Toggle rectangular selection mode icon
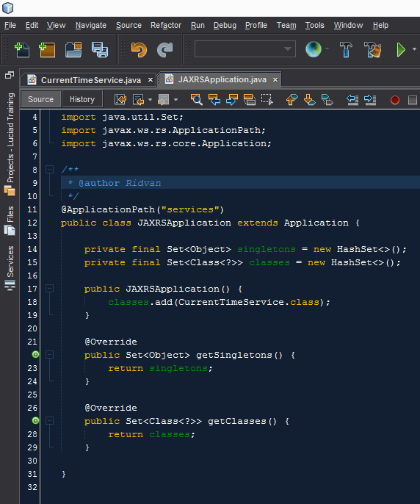 [x=267, y=100]
